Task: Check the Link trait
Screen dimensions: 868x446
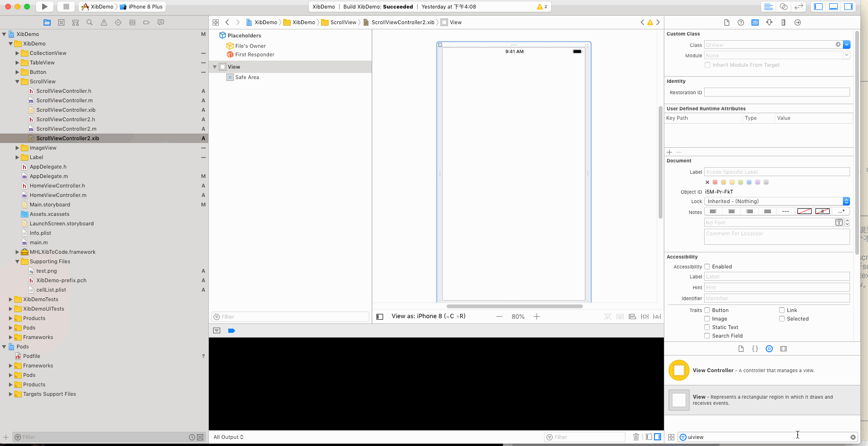Action: 782,310
